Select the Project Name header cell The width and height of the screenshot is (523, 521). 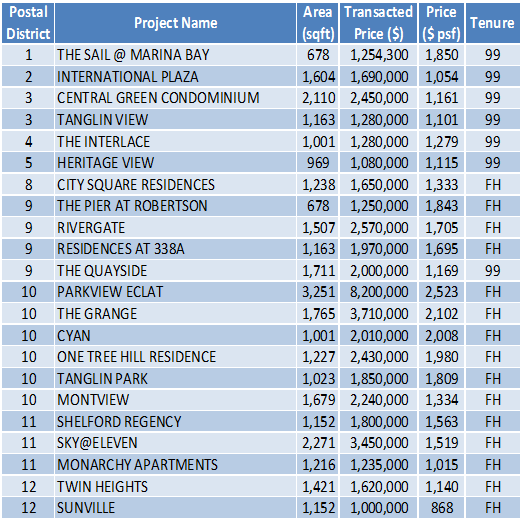(x=175, y=23)
